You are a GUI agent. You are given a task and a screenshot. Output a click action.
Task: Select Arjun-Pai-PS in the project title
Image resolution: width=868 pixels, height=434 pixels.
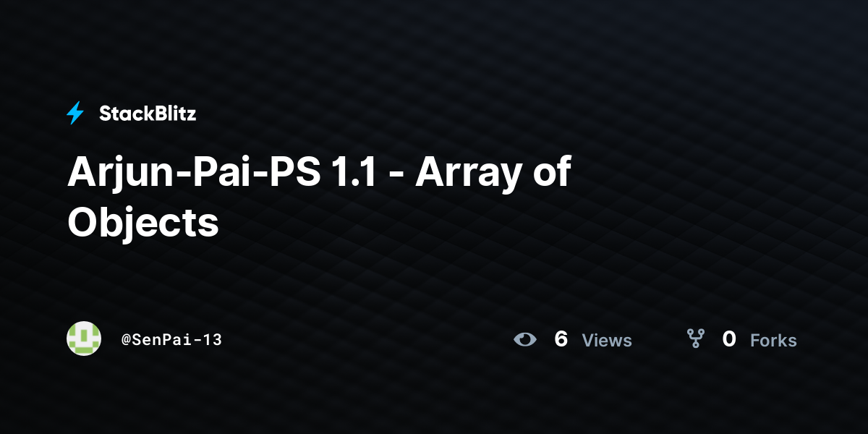click(194, 174)
